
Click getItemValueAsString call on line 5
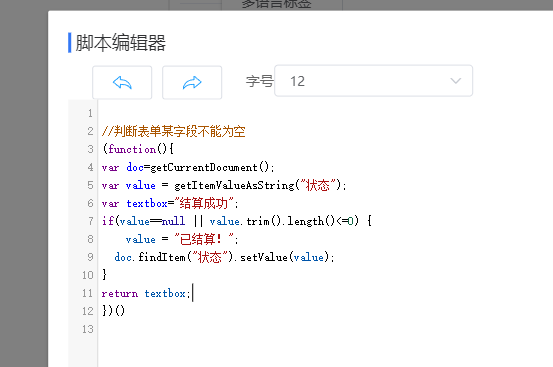(x=260, y=185)
